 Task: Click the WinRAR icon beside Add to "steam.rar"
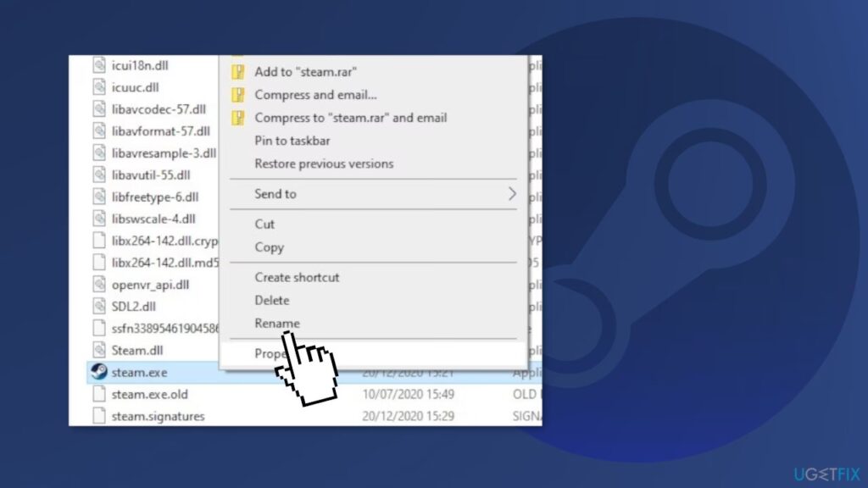point(238,72)
